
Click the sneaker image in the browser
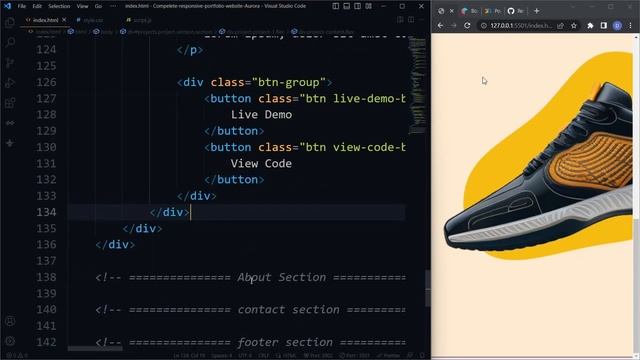(x=539, y=168)
